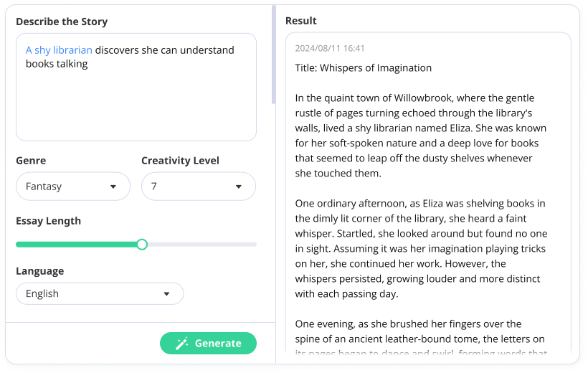Click the paragraph starting "In the quaint town"
Screen dimensions: 588x373
(x=420, y=136)
